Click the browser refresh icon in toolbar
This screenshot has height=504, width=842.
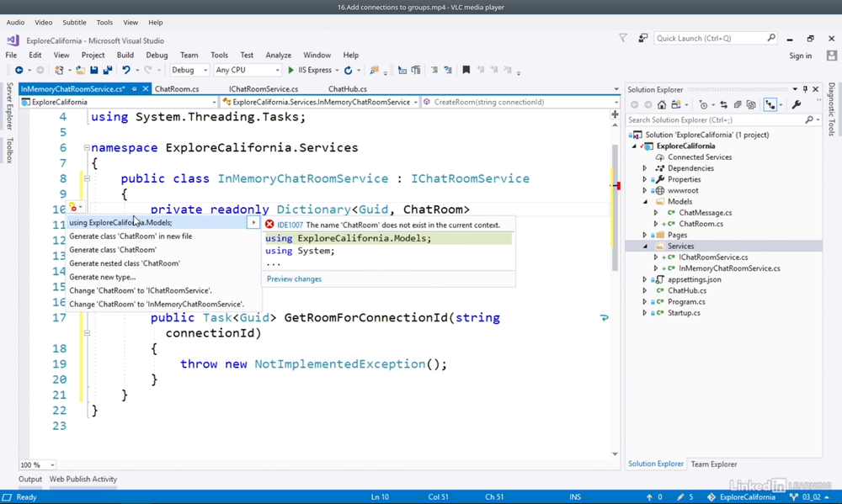pyautogui.click(x=348, y=70)
